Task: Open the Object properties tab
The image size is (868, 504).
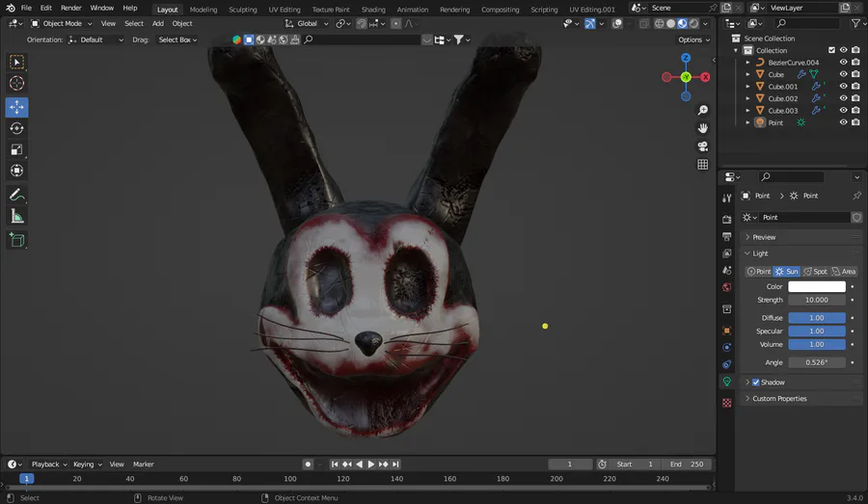Action: pyautogui.click(x=727, y=331)
